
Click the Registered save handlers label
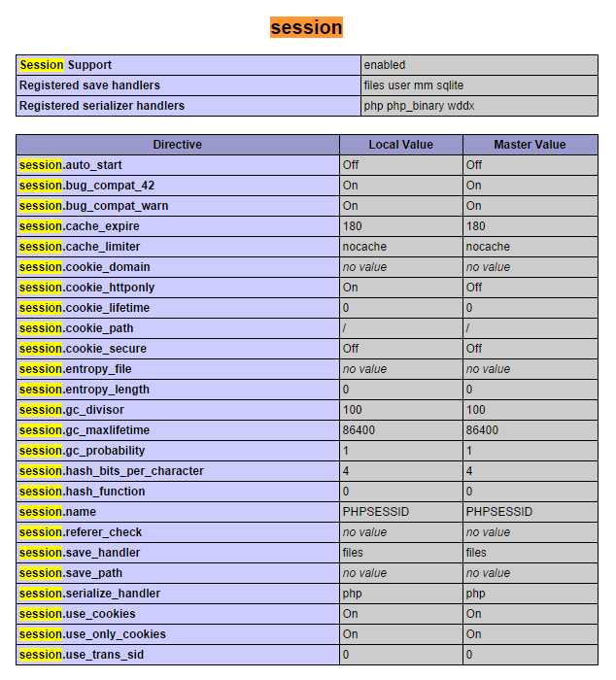(x=89, y=85)
